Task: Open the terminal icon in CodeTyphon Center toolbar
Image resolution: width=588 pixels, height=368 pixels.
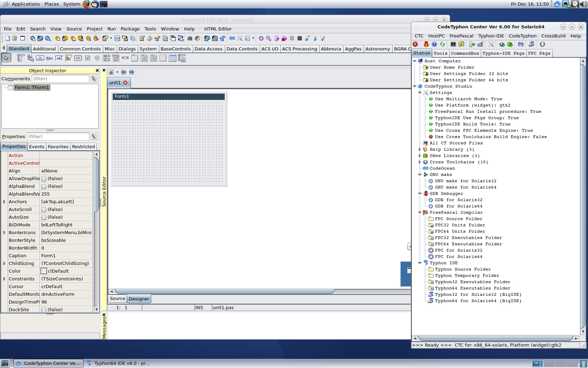Action: pos(453,44)
